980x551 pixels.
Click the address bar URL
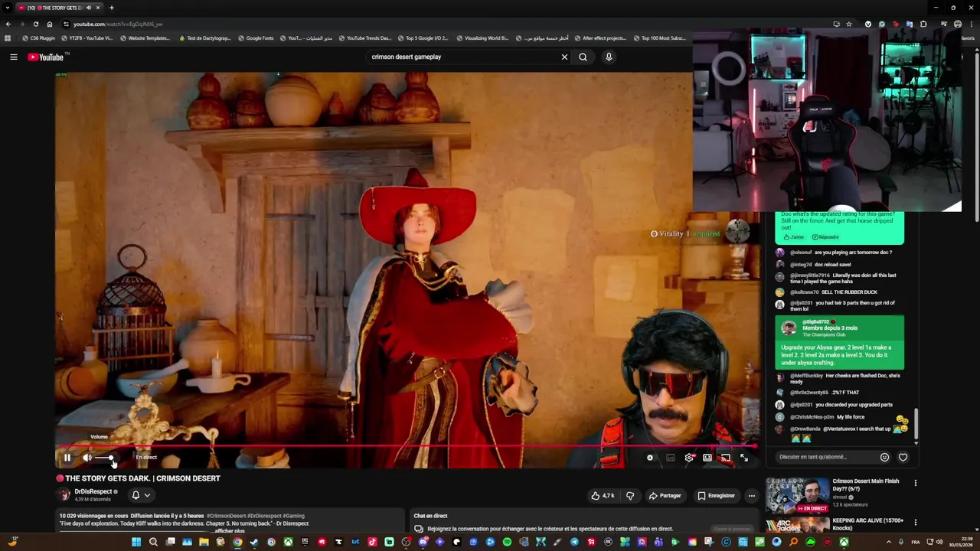click(118, 24)
